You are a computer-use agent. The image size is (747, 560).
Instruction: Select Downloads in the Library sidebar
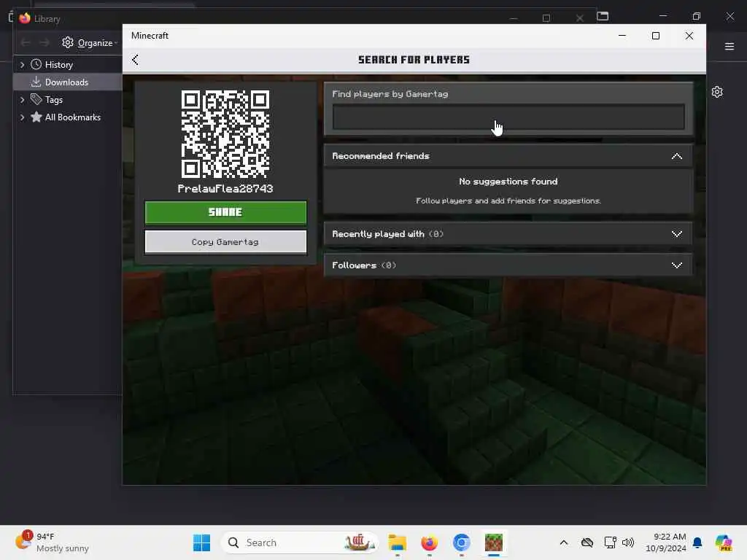66,82
